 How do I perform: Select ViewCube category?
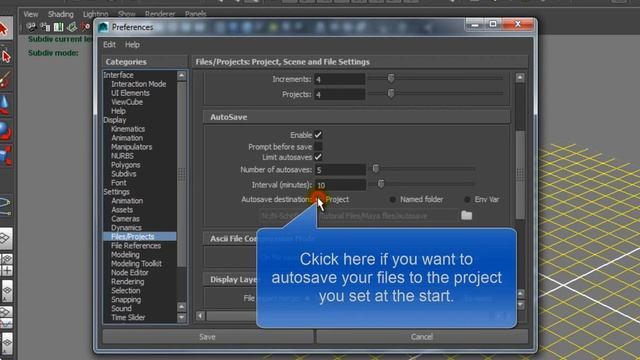[127, 102]
